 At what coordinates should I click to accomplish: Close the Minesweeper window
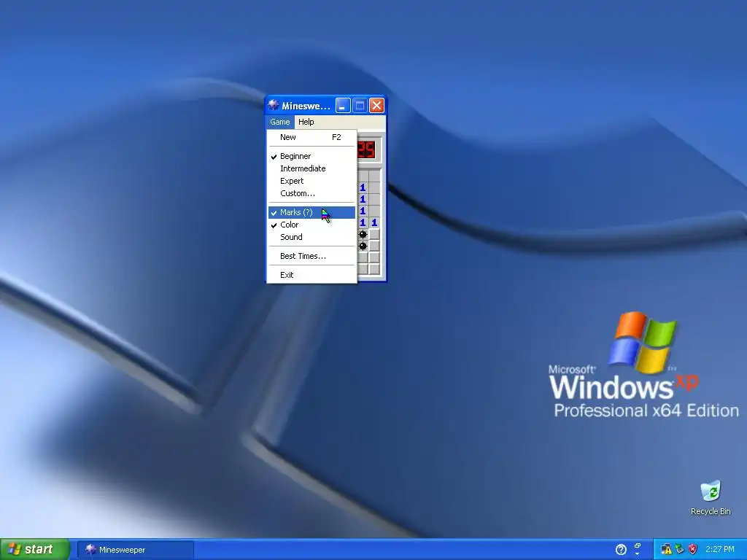377,105
